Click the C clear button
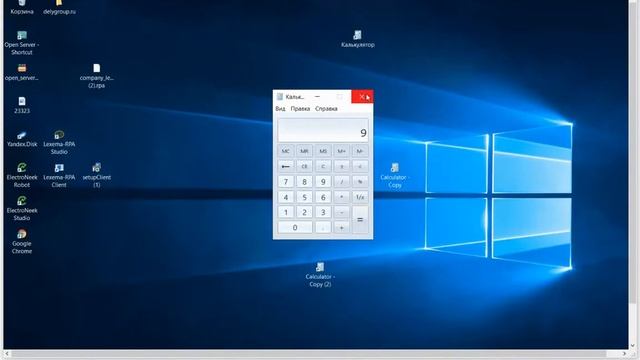Screen dimensions: 640x360 (x=323, y=166)
